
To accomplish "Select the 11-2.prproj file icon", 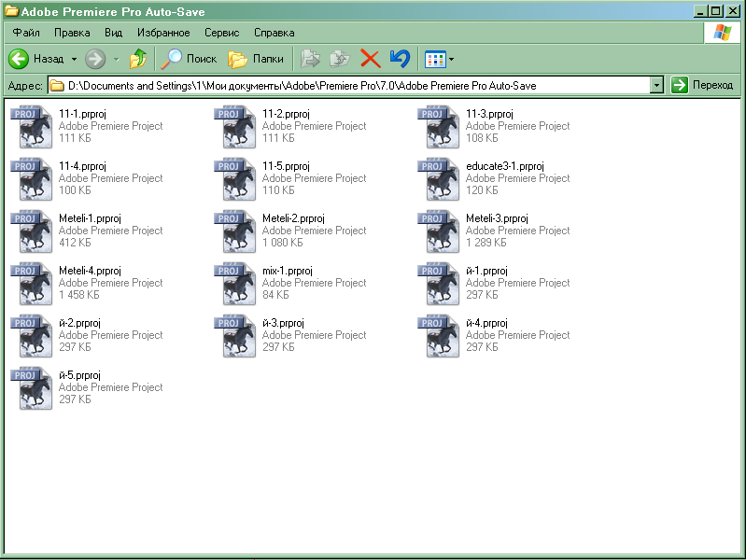I will (x=235, y=127).
